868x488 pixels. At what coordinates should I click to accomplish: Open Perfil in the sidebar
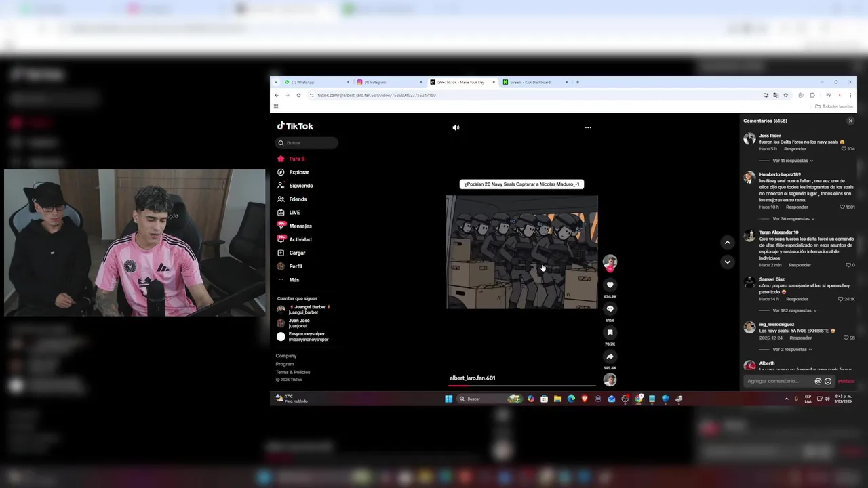(x=290, y=266)
